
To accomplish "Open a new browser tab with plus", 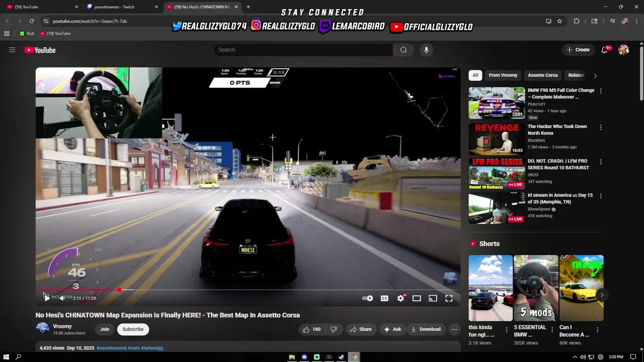I will [248, 7].
